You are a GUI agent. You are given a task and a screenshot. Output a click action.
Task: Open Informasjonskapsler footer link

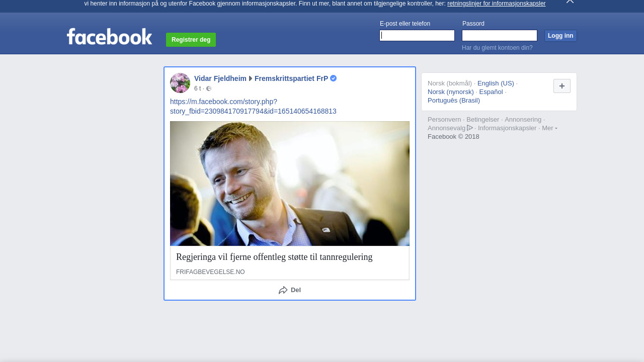point(507,128)
